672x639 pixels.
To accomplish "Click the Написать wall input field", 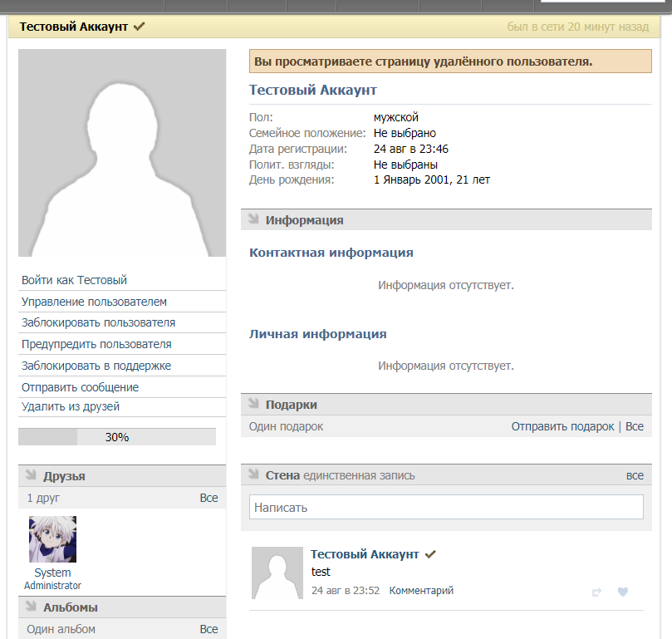I will pyautogui.click(x=446, y=508).
